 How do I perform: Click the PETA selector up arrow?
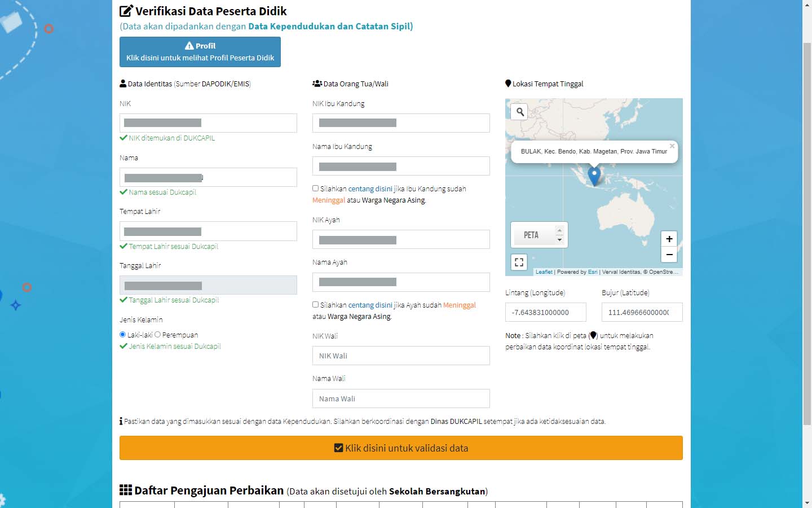(559, 230)
